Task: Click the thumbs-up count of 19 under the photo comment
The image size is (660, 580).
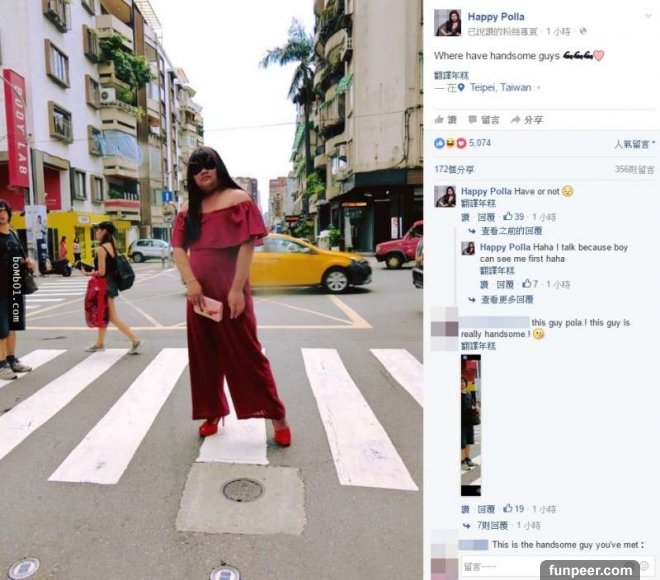Action: click(514, 509)
